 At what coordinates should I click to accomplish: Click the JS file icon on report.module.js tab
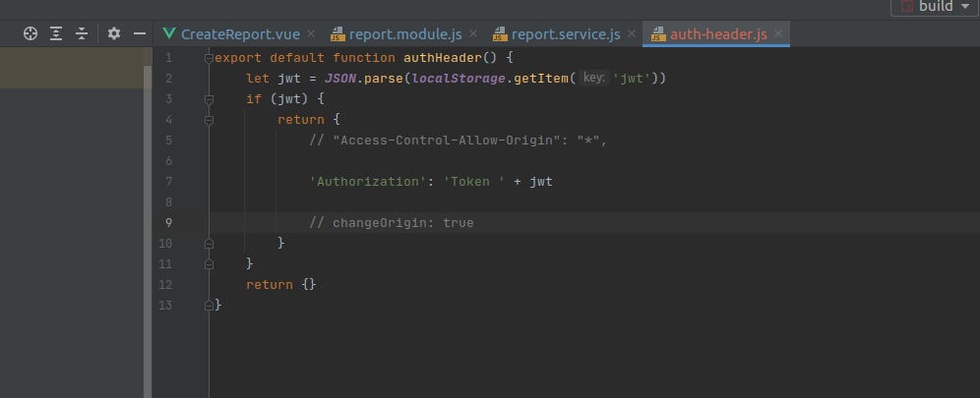[x=337, y=34]
